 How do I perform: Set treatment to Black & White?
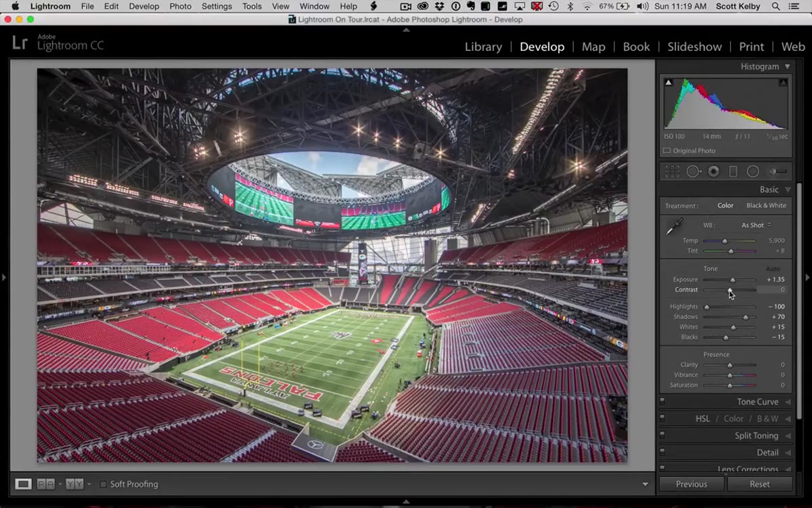pyautogui.click(x=766, y=206)
